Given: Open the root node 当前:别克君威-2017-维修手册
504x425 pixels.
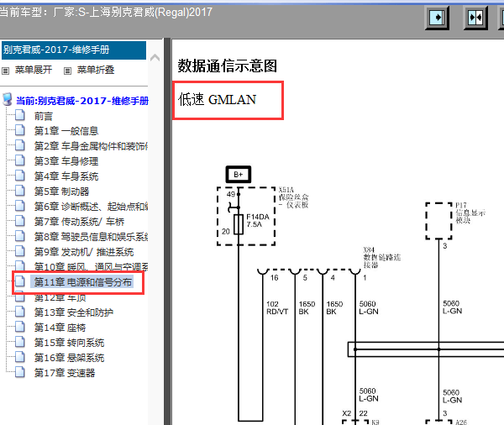Looking at the screenshot, I should (x=82, y=101).
